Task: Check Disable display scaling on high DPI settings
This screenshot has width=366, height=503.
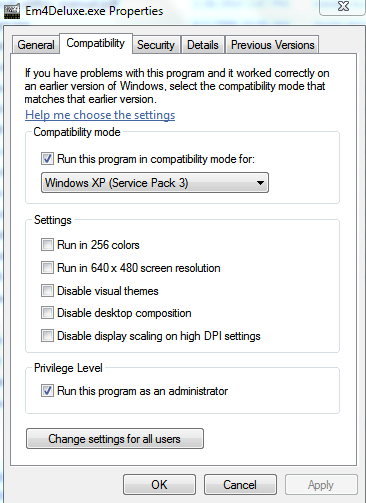Action: click(x=47, y=336)
